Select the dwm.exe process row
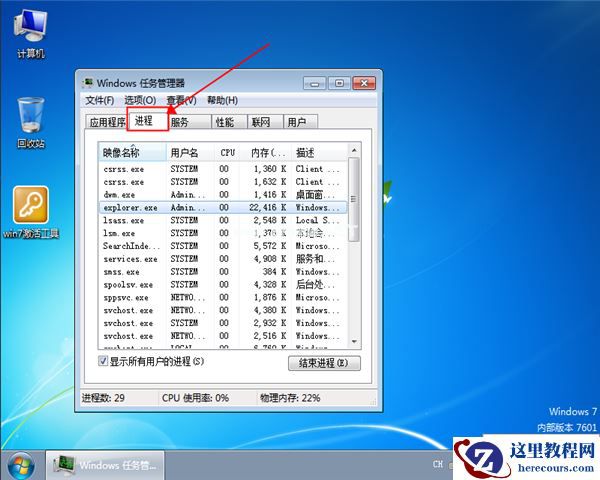The width and height of the screenshot is (600, 480). (223, 195)
